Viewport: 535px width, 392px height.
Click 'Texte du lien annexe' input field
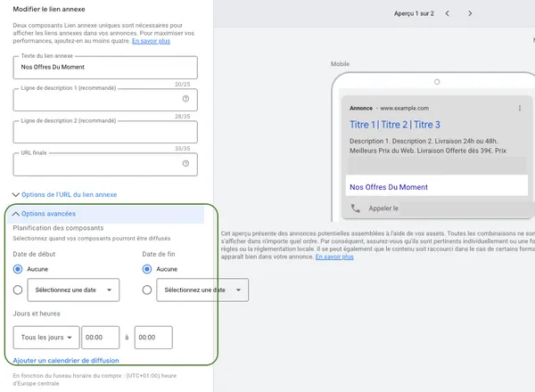click(105, 68)
